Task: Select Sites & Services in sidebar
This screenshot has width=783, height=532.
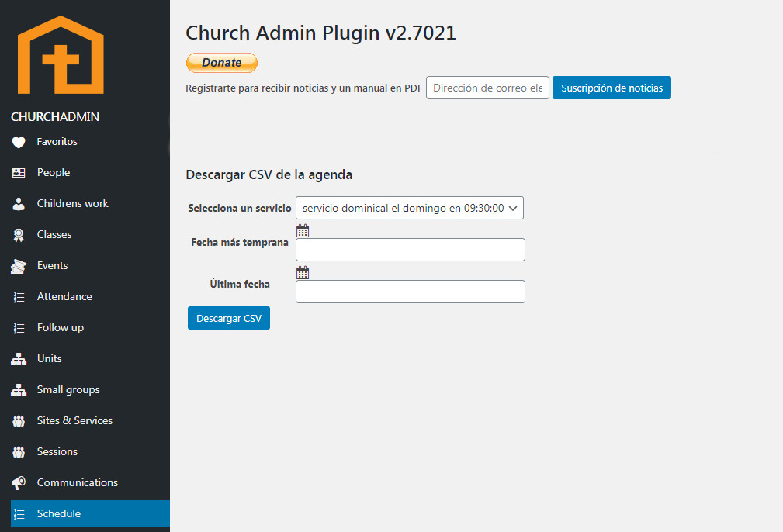Action: click(x=74, y=421)
